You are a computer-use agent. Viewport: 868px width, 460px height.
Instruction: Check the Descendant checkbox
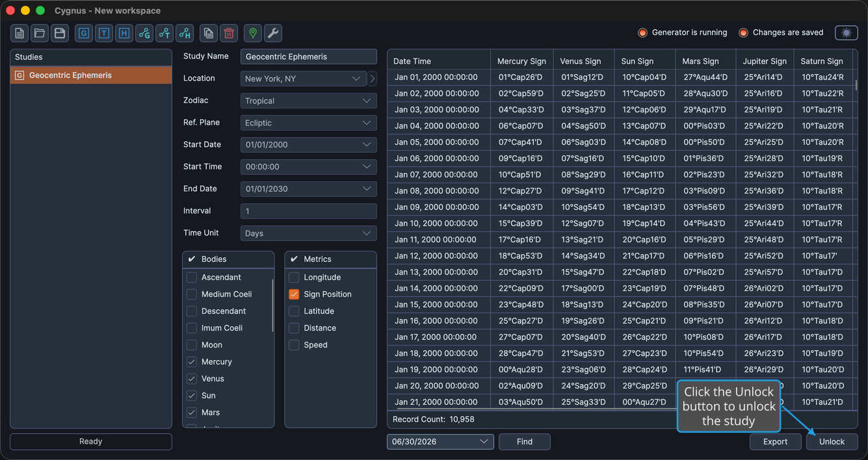click(192, 311)
